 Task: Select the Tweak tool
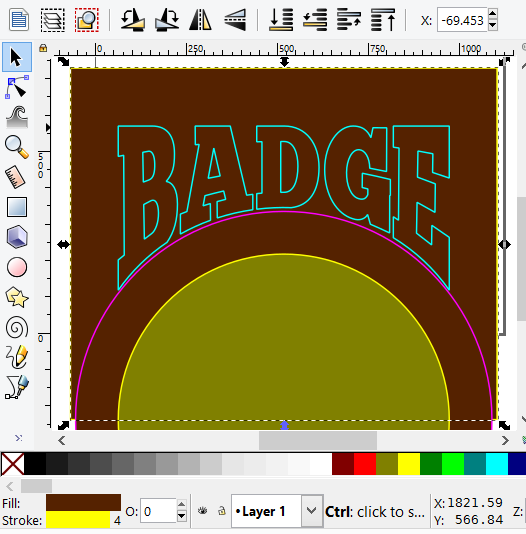[17, 117]
